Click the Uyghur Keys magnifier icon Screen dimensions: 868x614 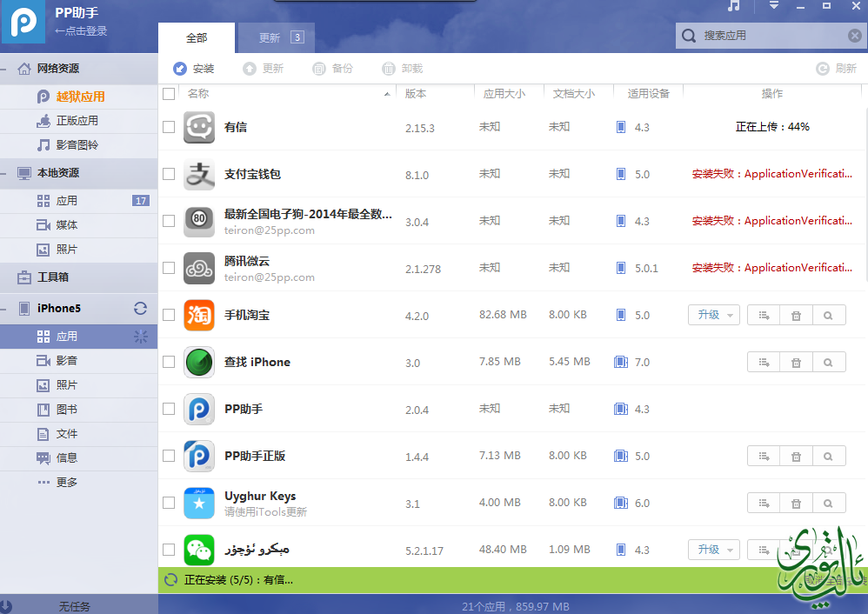(829, 504)
